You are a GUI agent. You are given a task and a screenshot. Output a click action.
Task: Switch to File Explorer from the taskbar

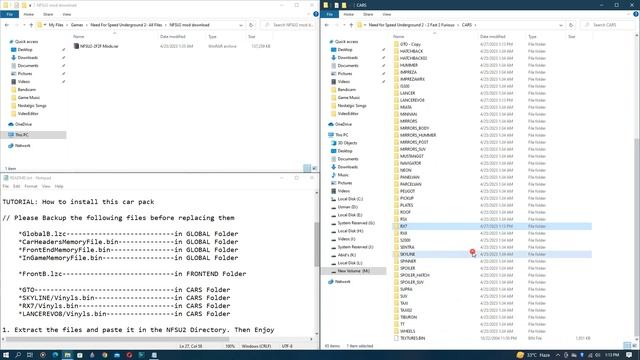click(67, 355)
